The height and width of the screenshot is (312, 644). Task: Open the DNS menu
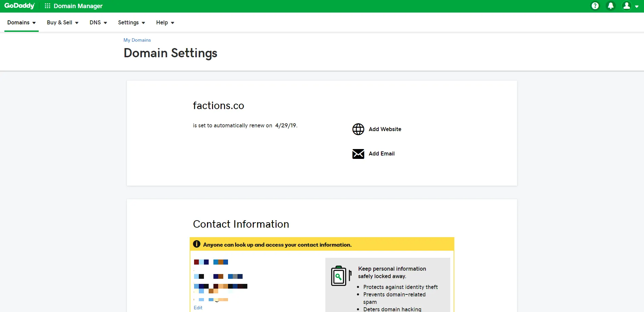point(98,22)
